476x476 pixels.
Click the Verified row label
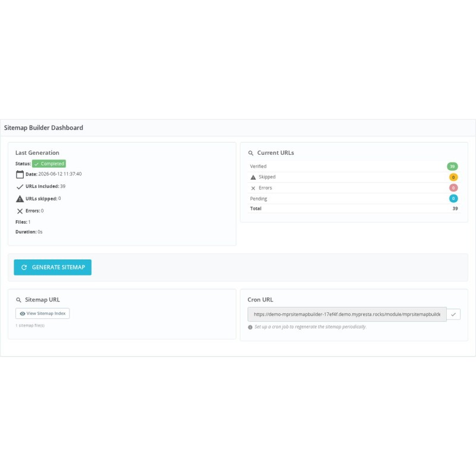(x=258, y=167)
